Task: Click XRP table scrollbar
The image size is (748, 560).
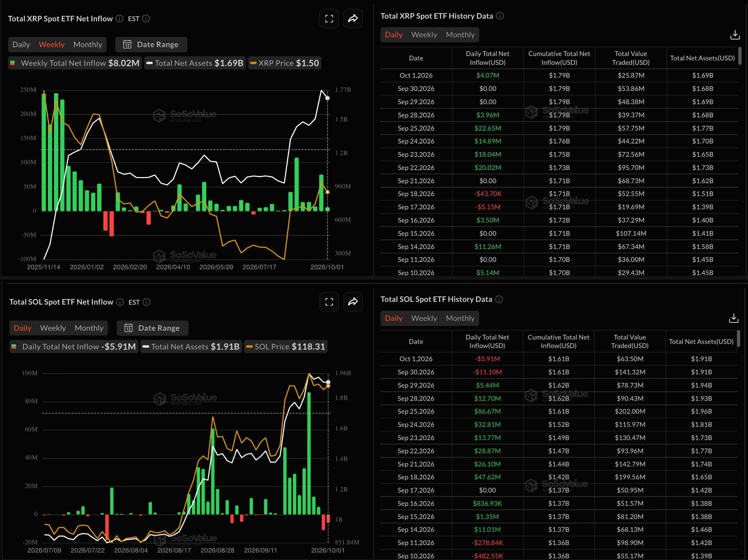Action: (x=740, y=56)
